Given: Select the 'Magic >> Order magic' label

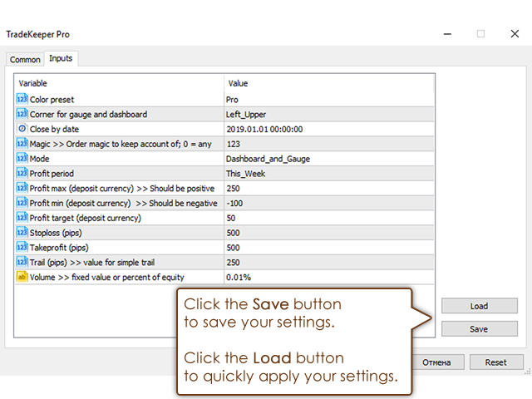Looking at the screenshot, I should 121,144.
